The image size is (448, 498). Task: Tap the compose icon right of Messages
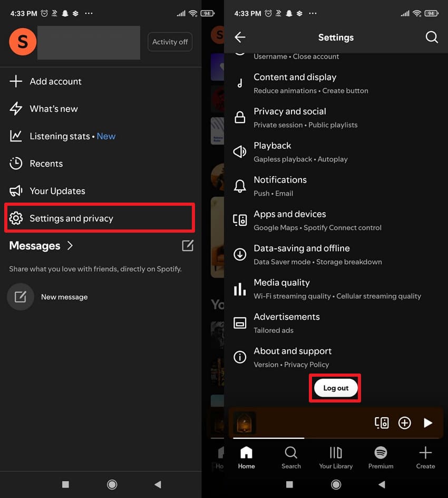coord(188,245)
